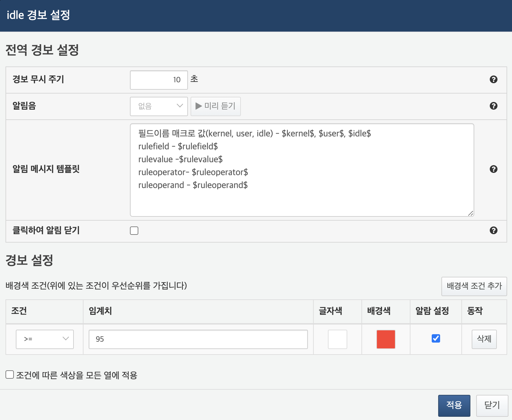Click the 경보 무시 주기 label

pyautogui.click(x=38, y=79)
